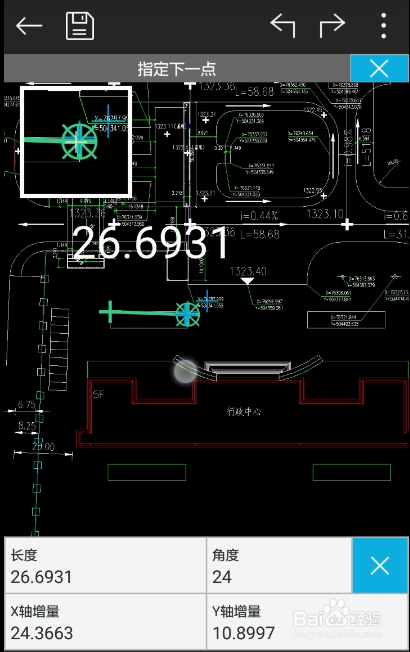Tap the 1323.40 elevation label

point(248,272)
